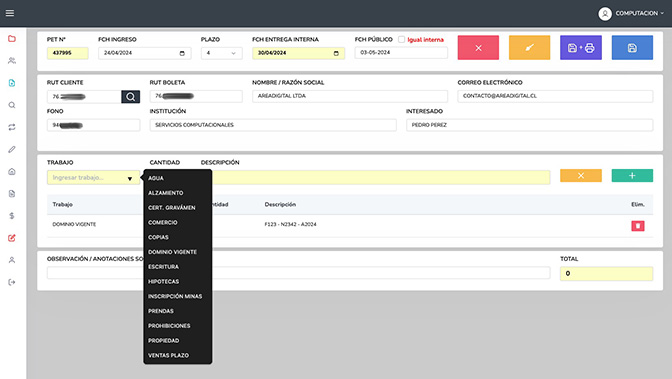Click the Trabajo column header

(63, 205)
